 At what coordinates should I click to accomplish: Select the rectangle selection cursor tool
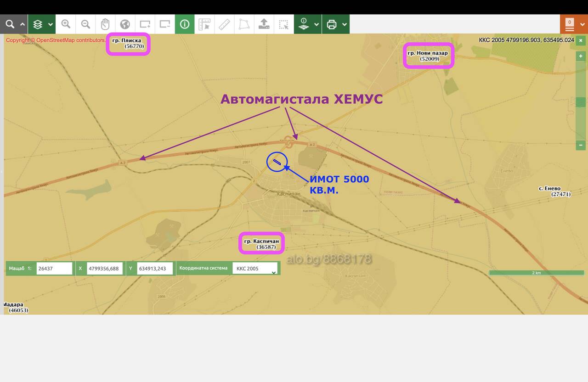point(284,24)
